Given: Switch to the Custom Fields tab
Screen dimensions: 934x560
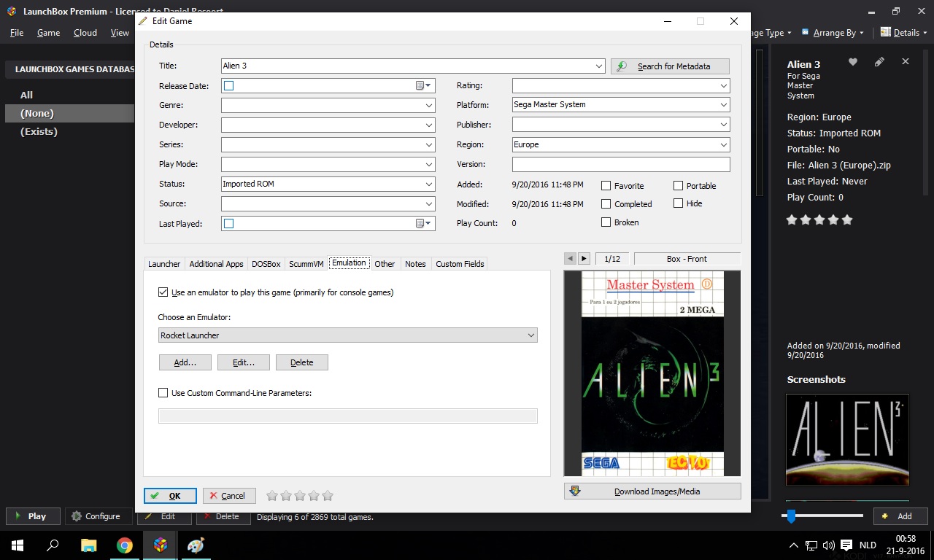Looking at the screenshot, I should pyautogui.click(x=460, y=264).
